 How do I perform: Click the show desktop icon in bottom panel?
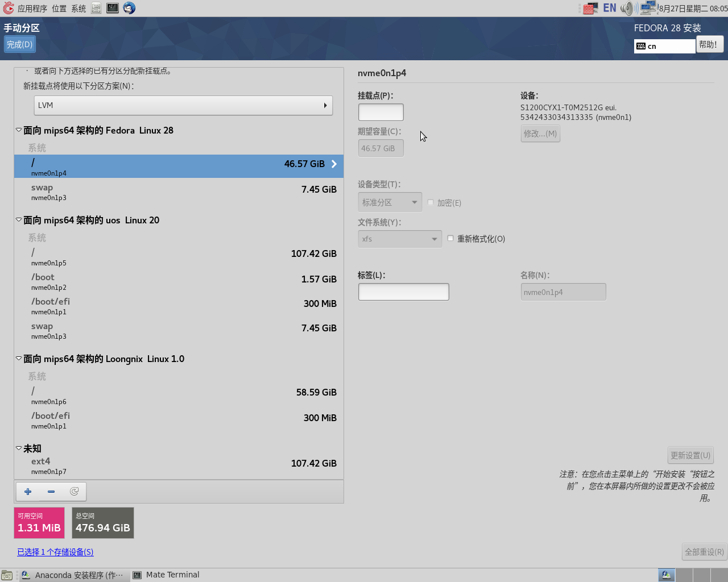point(7,575)
